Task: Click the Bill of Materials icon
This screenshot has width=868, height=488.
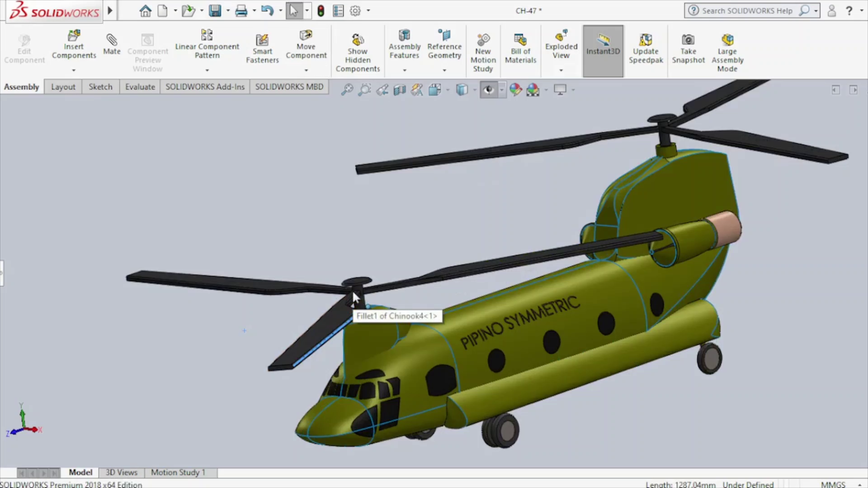Action: (520, 40)
